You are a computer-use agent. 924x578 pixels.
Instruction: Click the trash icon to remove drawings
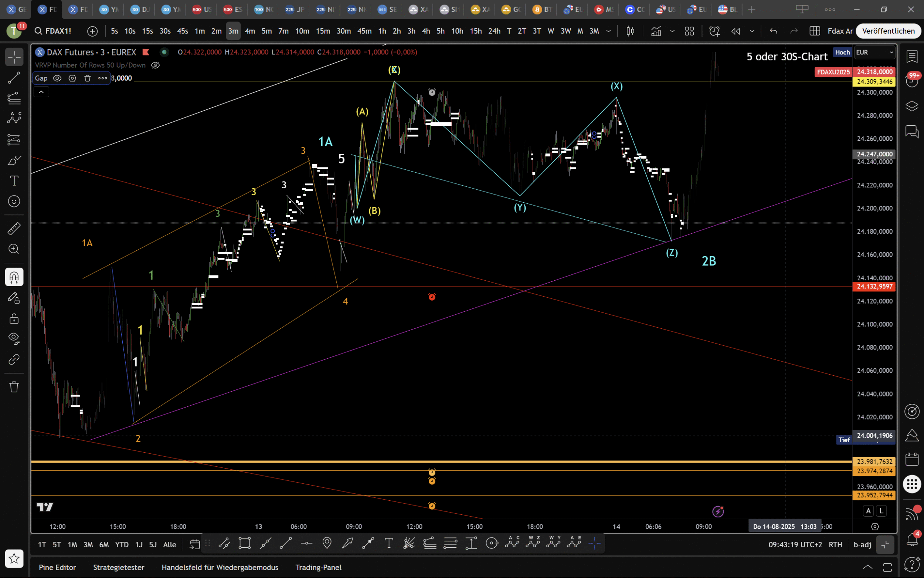click(14, 387)
